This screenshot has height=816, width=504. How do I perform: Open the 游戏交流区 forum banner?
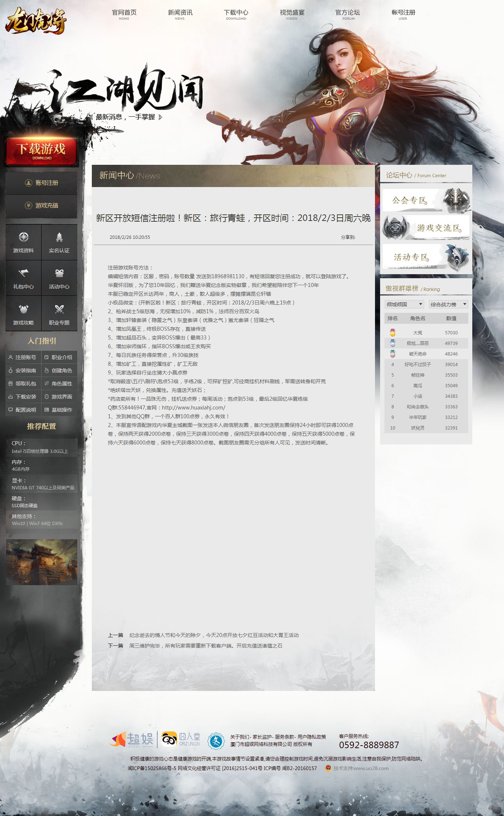[x=426, y=228]
